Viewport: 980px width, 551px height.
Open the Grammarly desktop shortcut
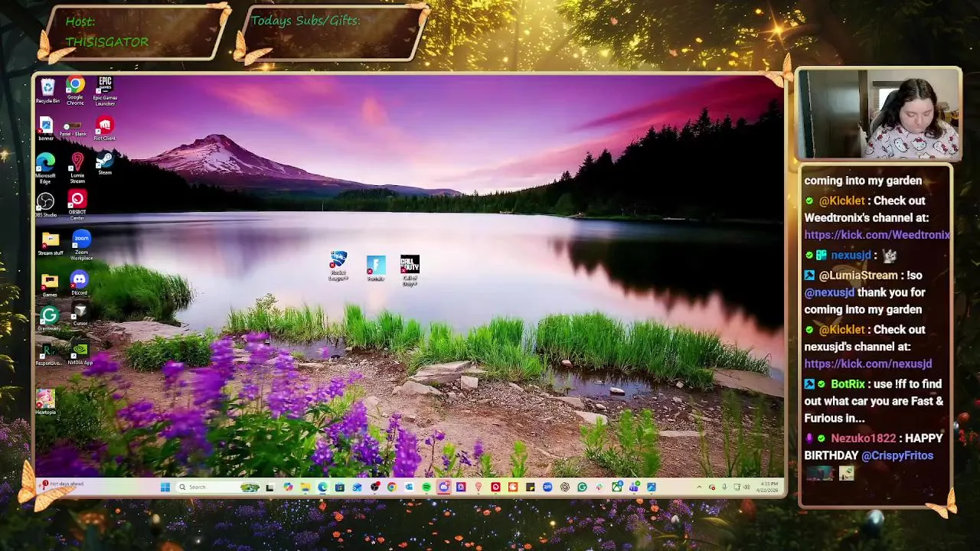coord(49,318)
